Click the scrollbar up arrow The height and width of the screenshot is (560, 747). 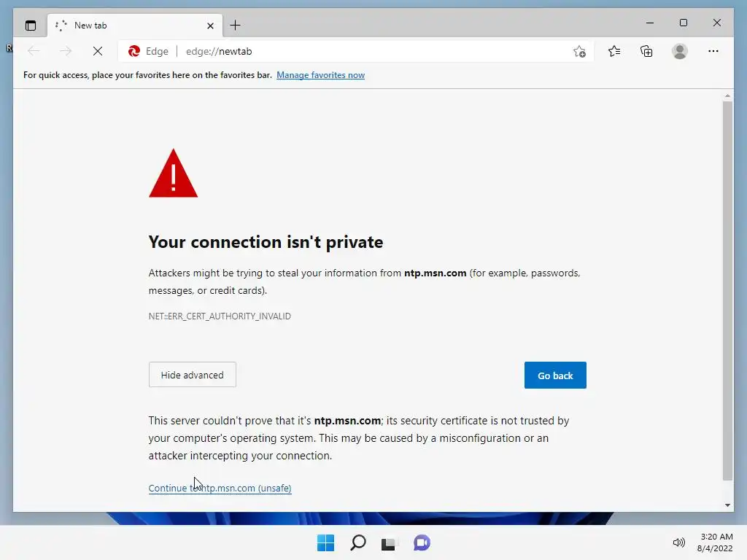pos(727,96)
